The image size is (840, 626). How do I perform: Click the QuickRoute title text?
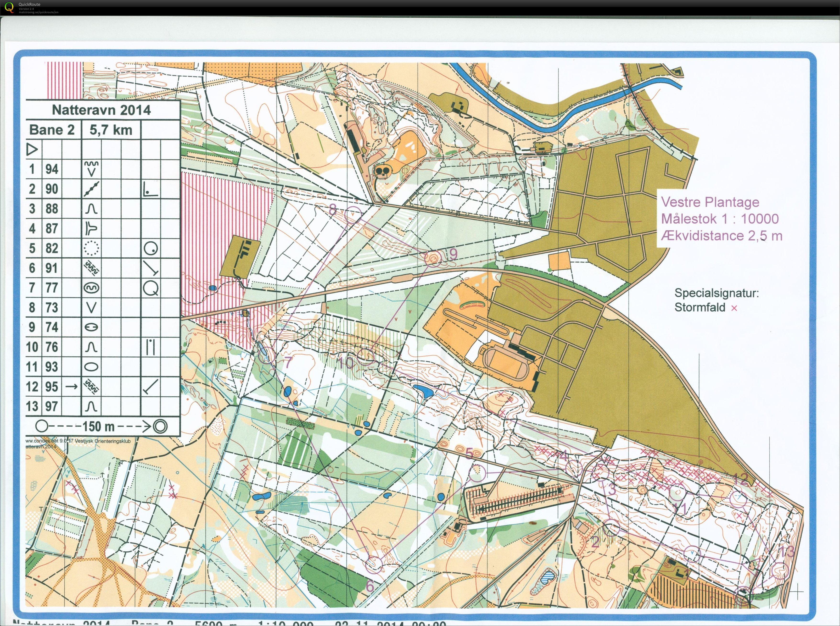coord(29,5)
